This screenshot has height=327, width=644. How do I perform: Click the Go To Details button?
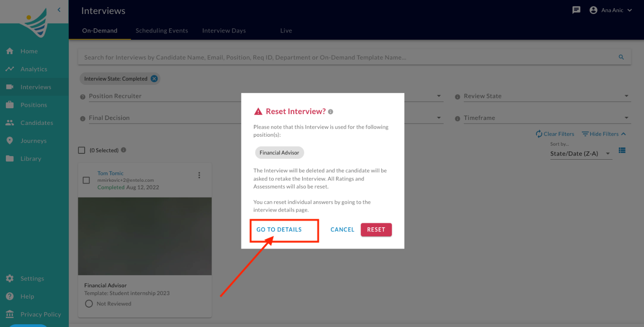279,230
